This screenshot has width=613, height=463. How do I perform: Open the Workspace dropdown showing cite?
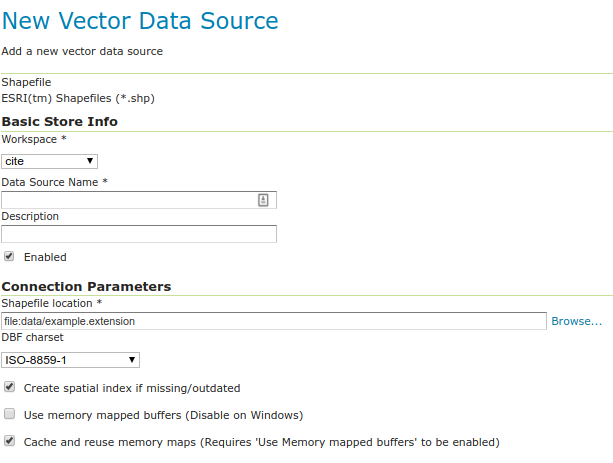(49, 161)
